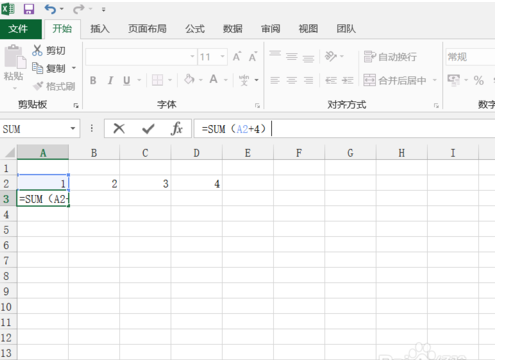
Task: Open the 常规 number format box
Action: tap(470, 57)
